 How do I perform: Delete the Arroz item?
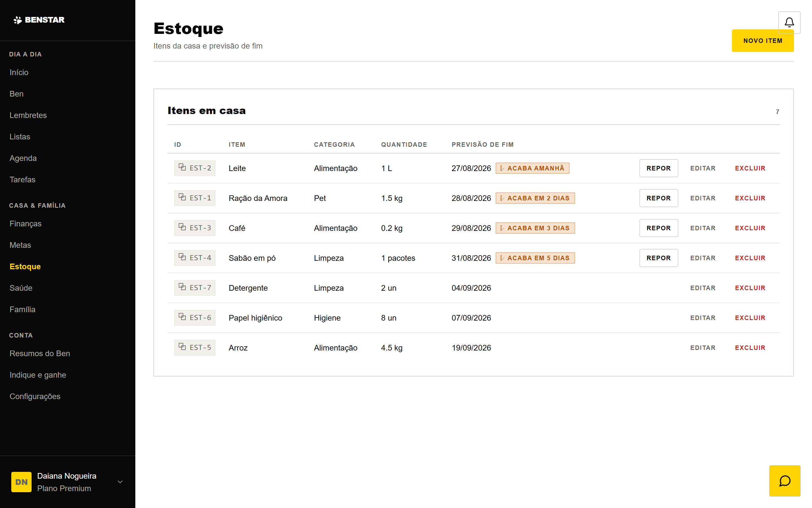point(750,347)
